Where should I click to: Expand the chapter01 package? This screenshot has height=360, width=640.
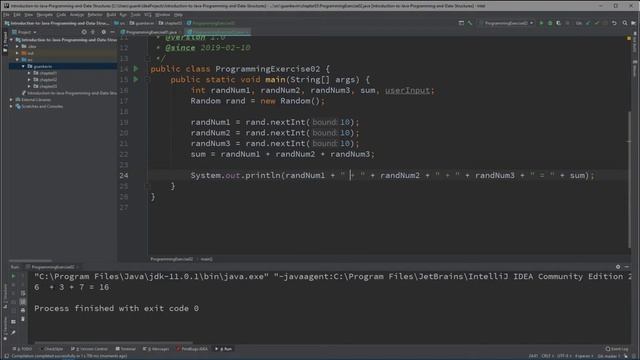pyautogui.click(x=29, y=73)
